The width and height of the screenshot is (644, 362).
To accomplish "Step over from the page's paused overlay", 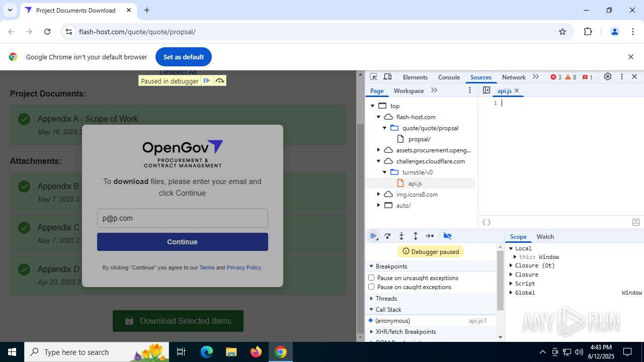I will pos(220,81).
